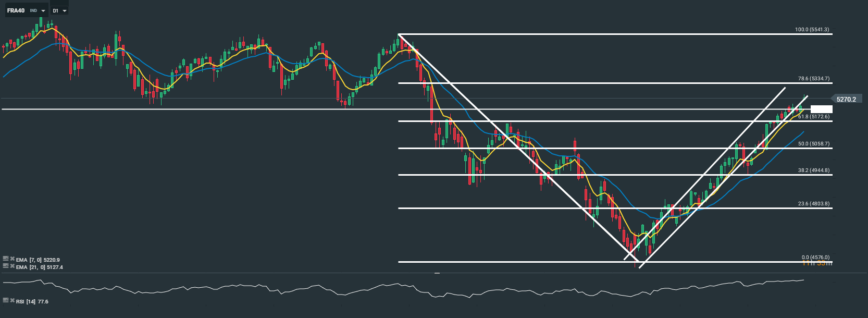Open settings for the EMA 7 indicator
868x318 pixels.
click(6, 259)
